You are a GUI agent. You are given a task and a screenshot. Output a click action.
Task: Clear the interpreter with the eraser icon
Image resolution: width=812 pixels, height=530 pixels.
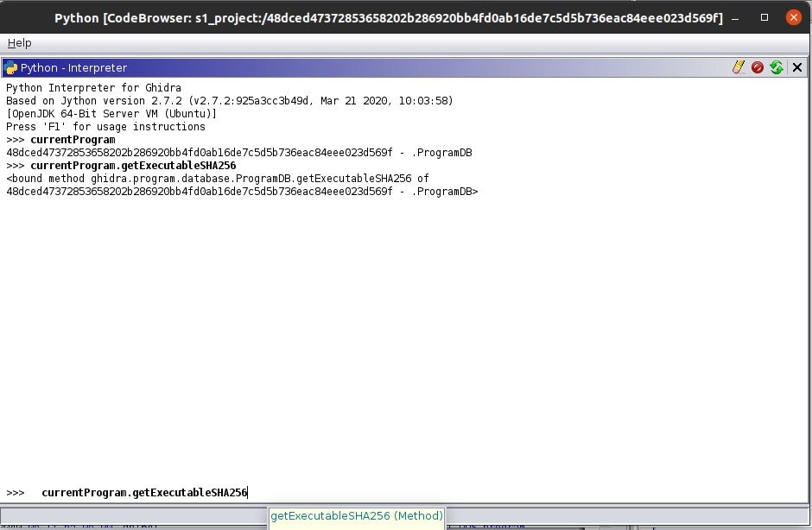coord(739,67)
